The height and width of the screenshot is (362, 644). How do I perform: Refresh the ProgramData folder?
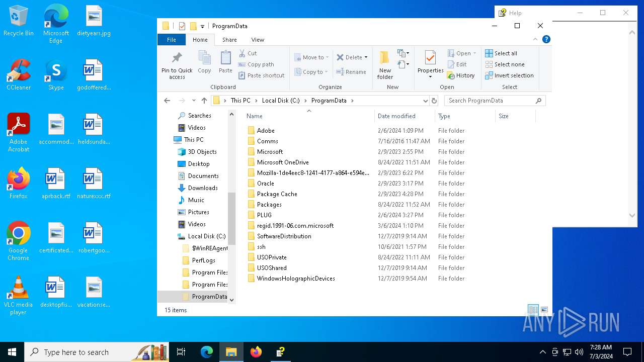coord(434,101)
